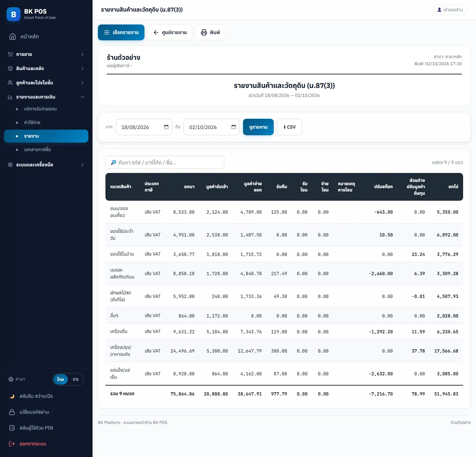Click the gear icon for ระบบและเครื่องมือ
The height and width of the screenshot is (457, 476).
pos(10,165)
